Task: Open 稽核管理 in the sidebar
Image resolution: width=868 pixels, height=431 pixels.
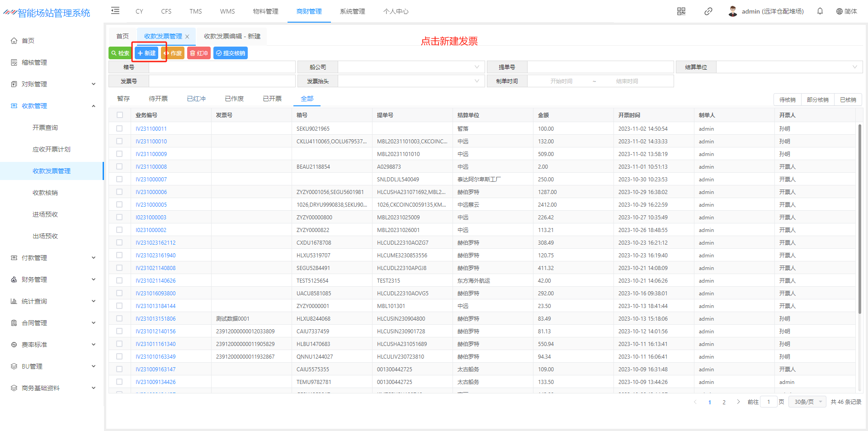Action: pyautogui.click(x=34, y=62)
